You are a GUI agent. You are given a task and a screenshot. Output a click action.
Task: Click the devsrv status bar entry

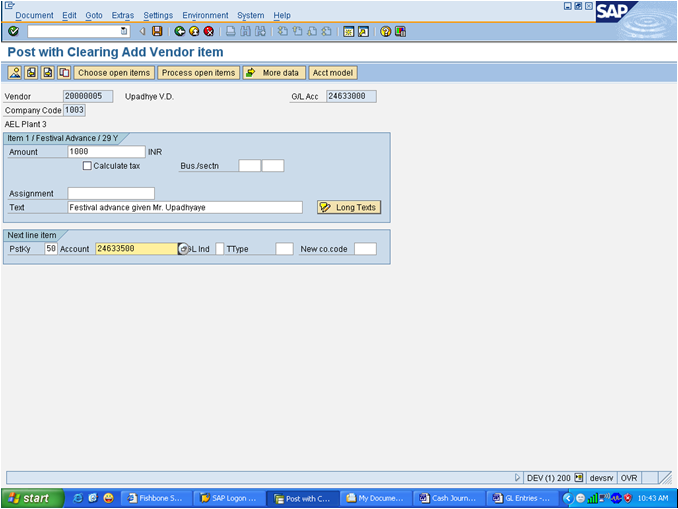[x=601, y=478]
